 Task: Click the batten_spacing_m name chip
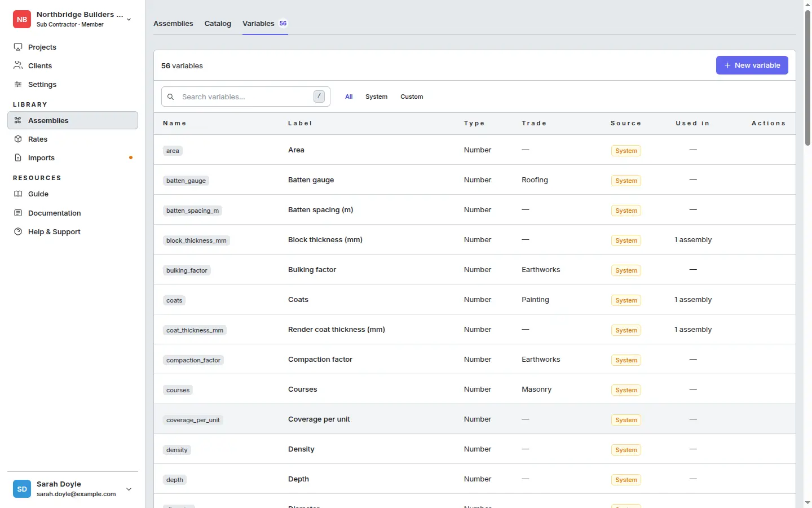(192, 211)
